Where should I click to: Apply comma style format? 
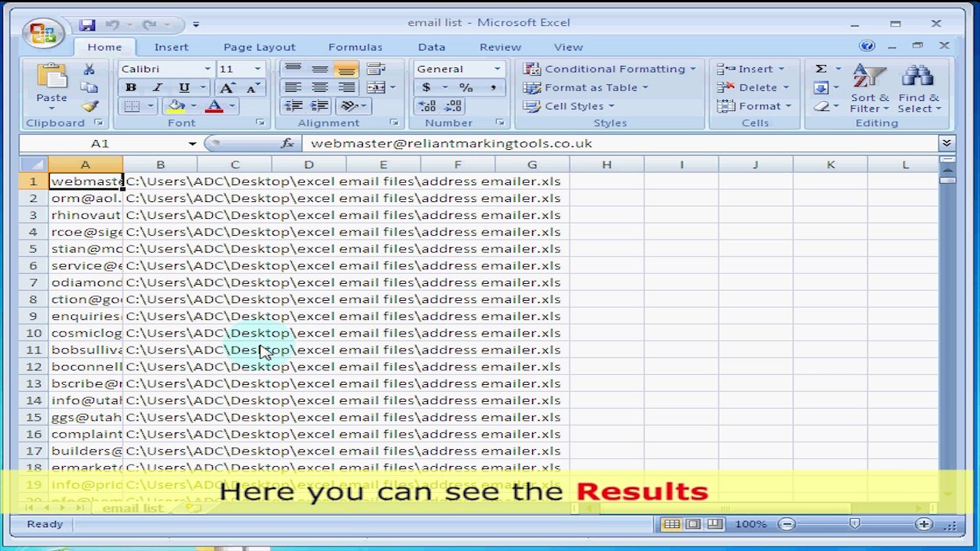tap(493, 88)
